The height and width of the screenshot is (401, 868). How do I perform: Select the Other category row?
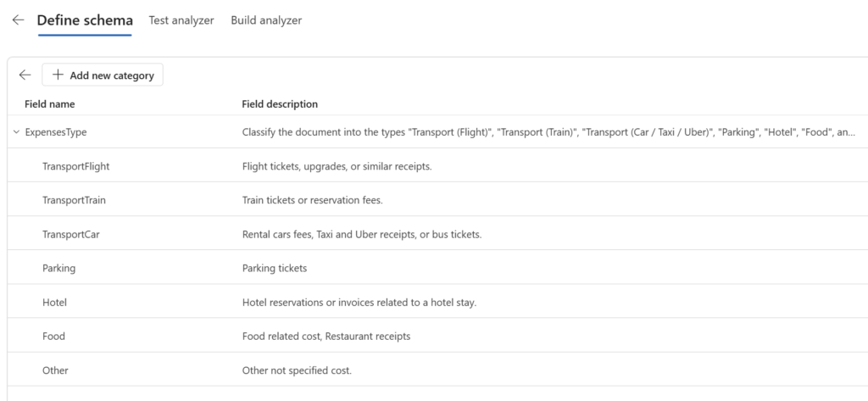437,370
